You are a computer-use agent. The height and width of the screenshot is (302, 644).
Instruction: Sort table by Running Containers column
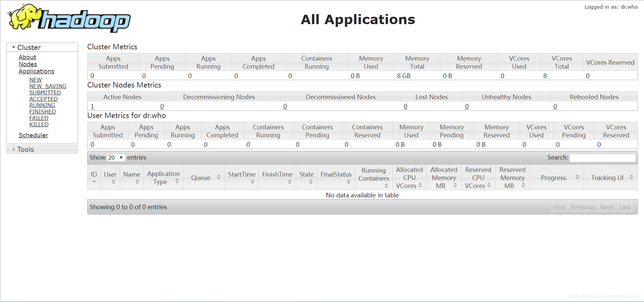[x=374, y=177]
